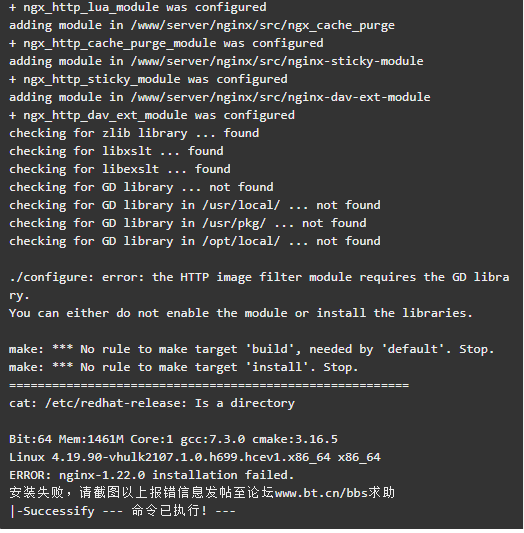Click the 'You can either do not enable' line
524x533 pixels.
tap(241, 313)
